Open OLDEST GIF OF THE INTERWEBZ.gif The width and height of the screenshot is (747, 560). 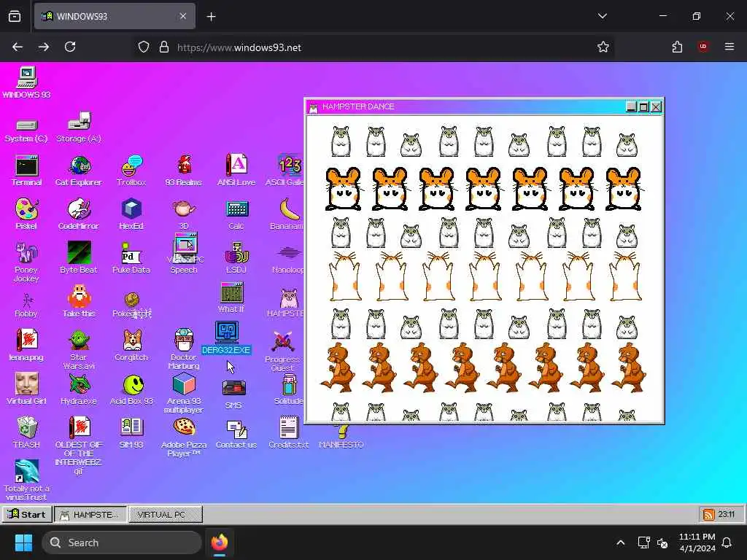(x=79, y=446)
